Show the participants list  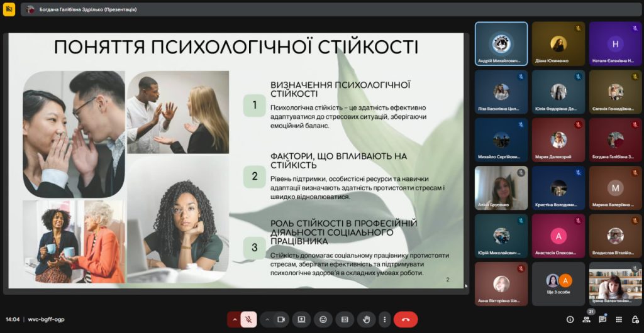pos(586,319)
